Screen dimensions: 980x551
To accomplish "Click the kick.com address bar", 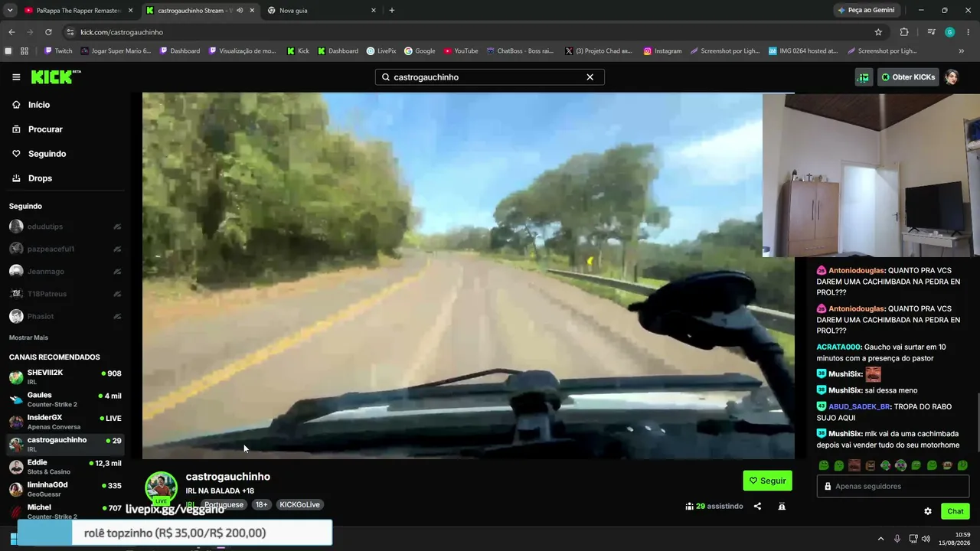I will click(475, 32).
